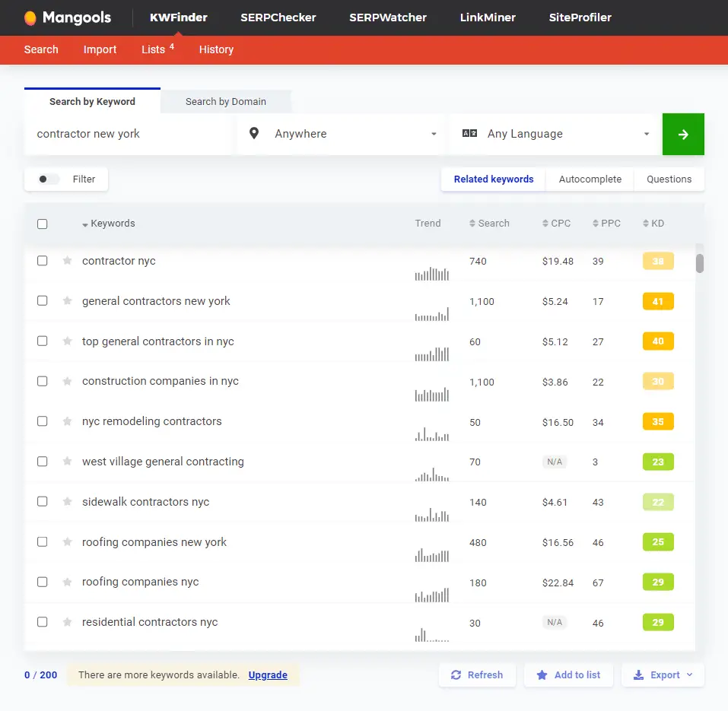Check the 'contractor nyc' row checkbox

[43, 260]
